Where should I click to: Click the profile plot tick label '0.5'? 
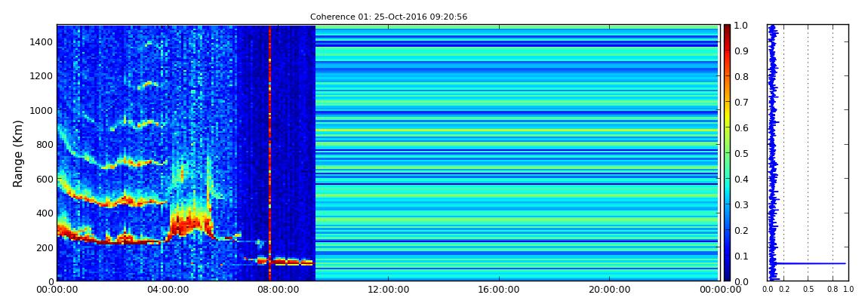[808, 290]
